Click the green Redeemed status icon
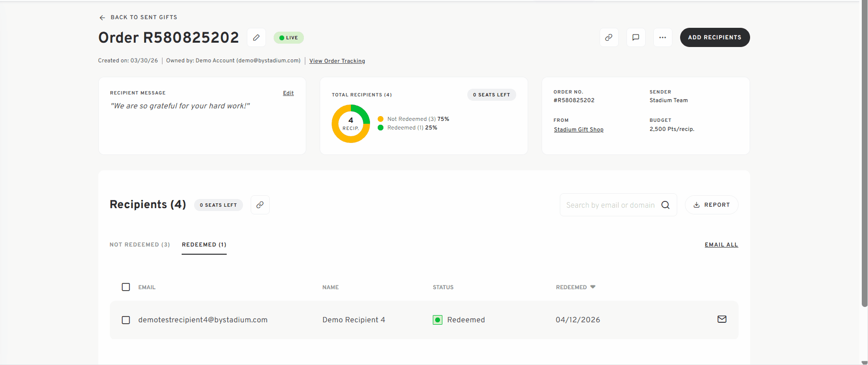868x365 pixels. pos(438,320)
